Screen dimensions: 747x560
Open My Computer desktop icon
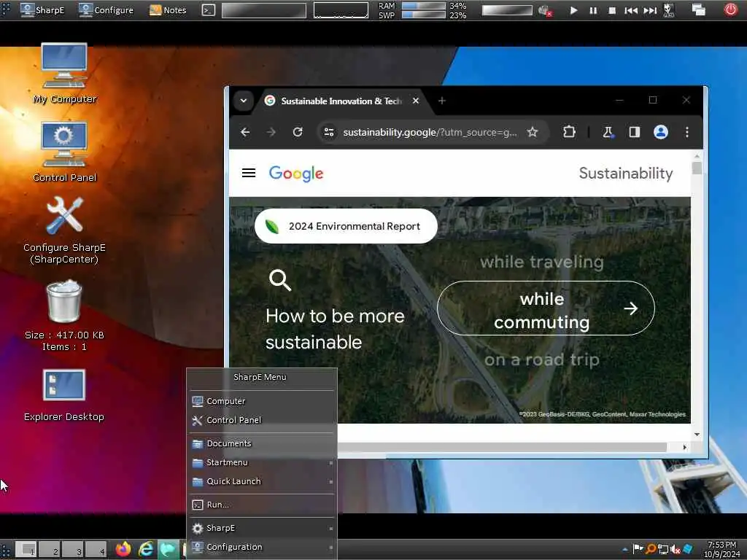(x=64, y=74)
